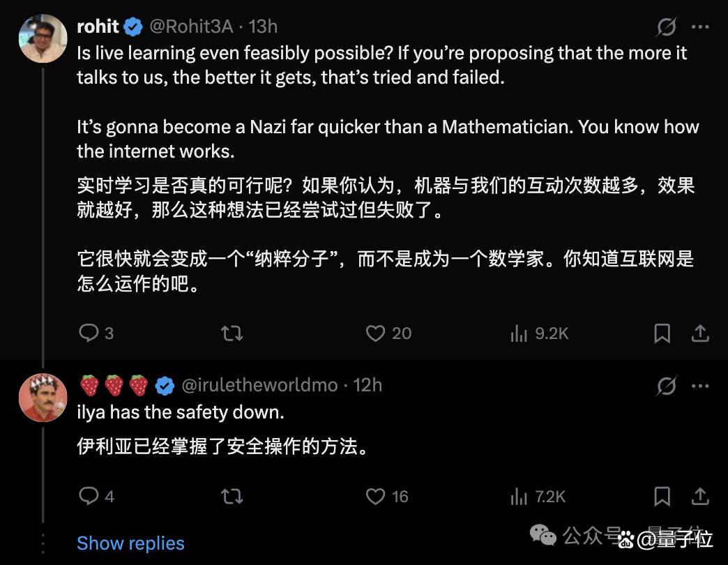Screen dimensions: 728x565
Task: Open rohit's profile avatar
Action: [x=43, y=38]
